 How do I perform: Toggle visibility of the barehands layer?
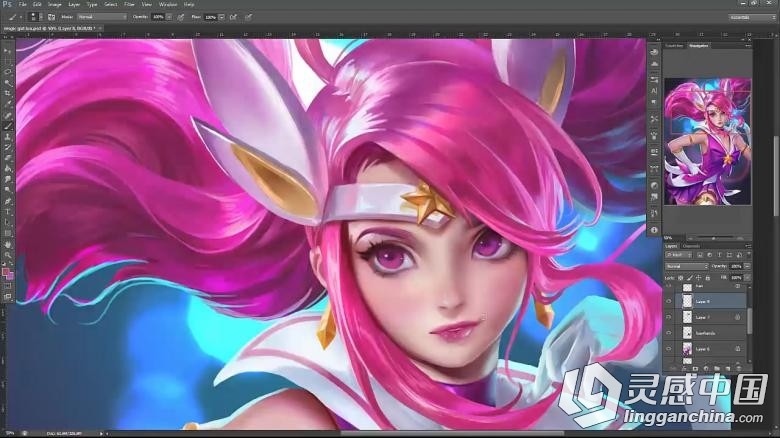[x=669, y=333]
